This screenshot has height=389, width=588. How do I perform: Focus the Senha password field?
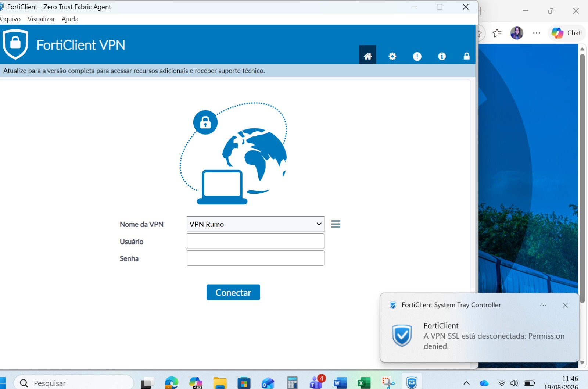pyautogui.click(x=255, y=258)
